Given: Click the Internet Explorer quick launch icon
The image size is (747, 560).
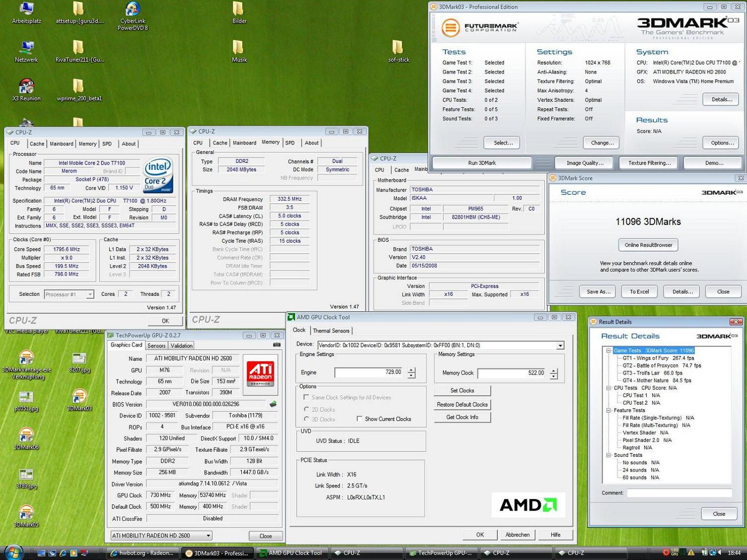Looking at the screenshot, I should [x=63, y=553].
